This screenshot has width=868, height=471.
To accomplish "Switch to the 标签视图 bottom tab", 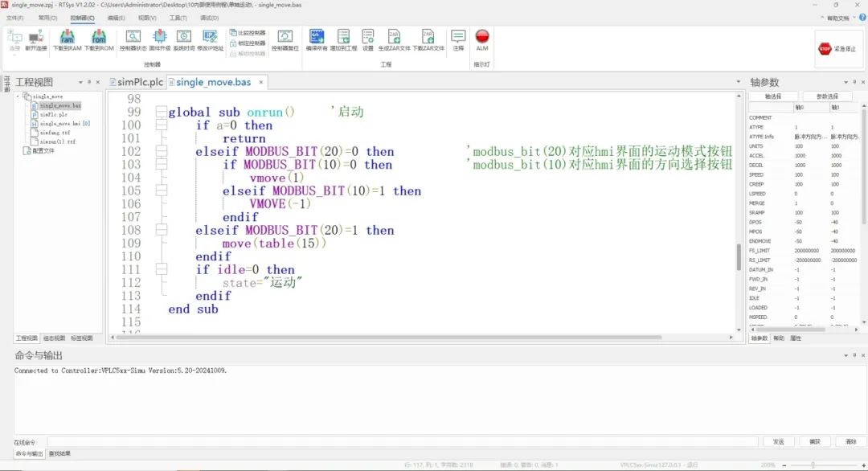I will click(81, 338).
